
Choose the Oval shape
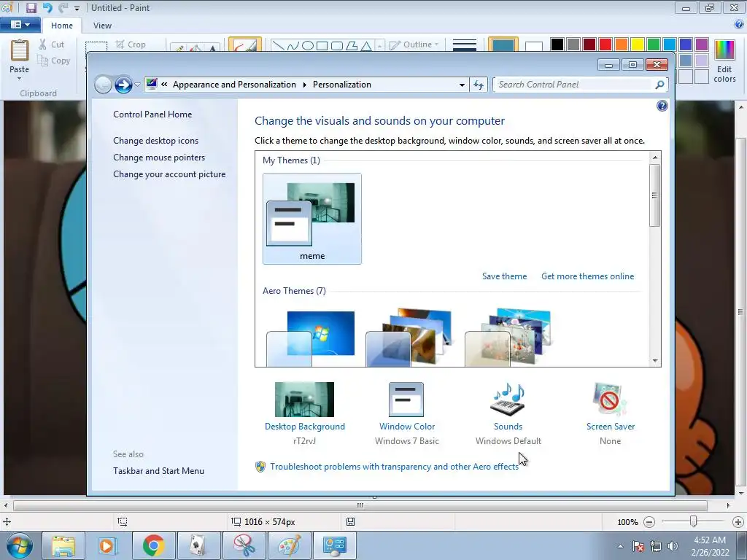(x=308, y=46)
